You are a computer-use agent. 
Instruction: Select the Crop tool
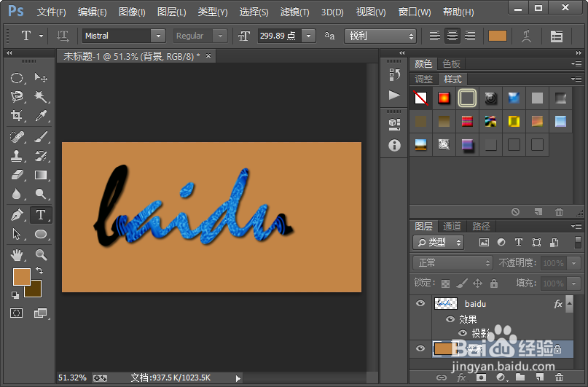tap(17, 115)
